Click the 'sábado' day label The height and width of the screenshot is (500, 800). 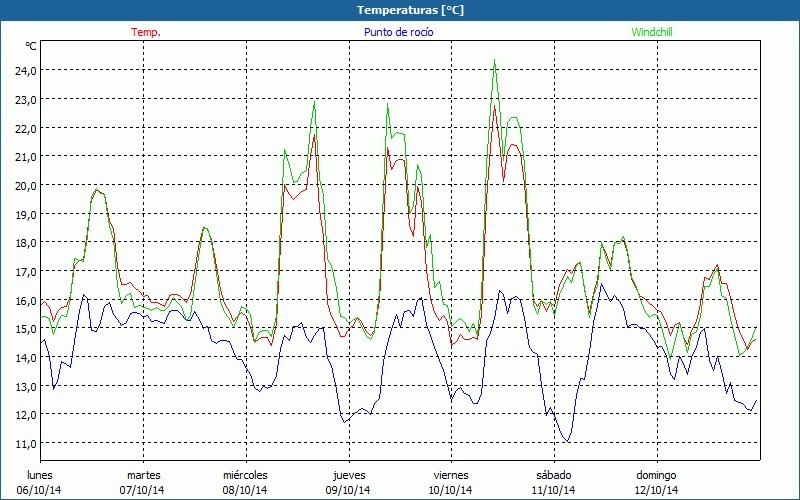[553, 475]
